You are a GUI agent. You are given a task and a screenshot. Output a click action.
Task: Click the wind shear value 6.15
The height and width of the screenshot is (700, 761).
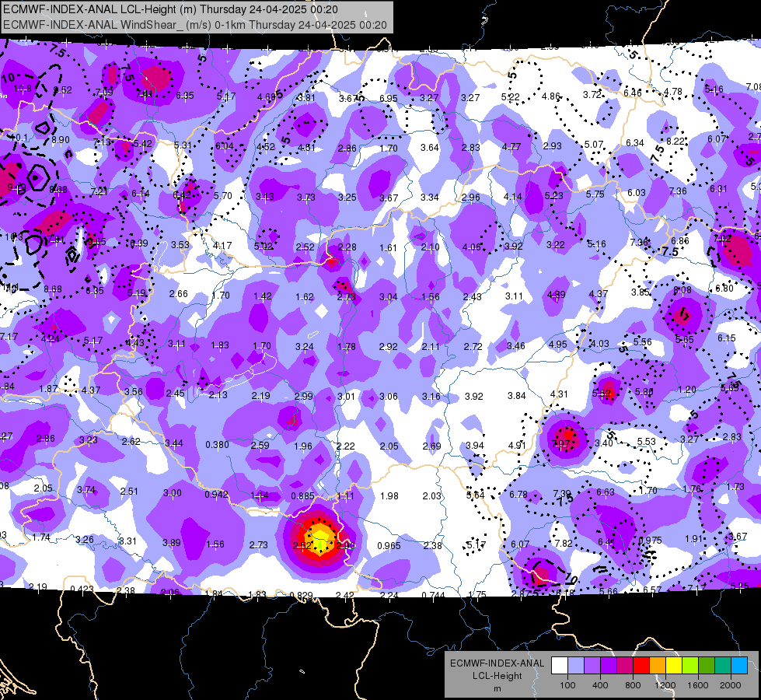tap(727, 338)
